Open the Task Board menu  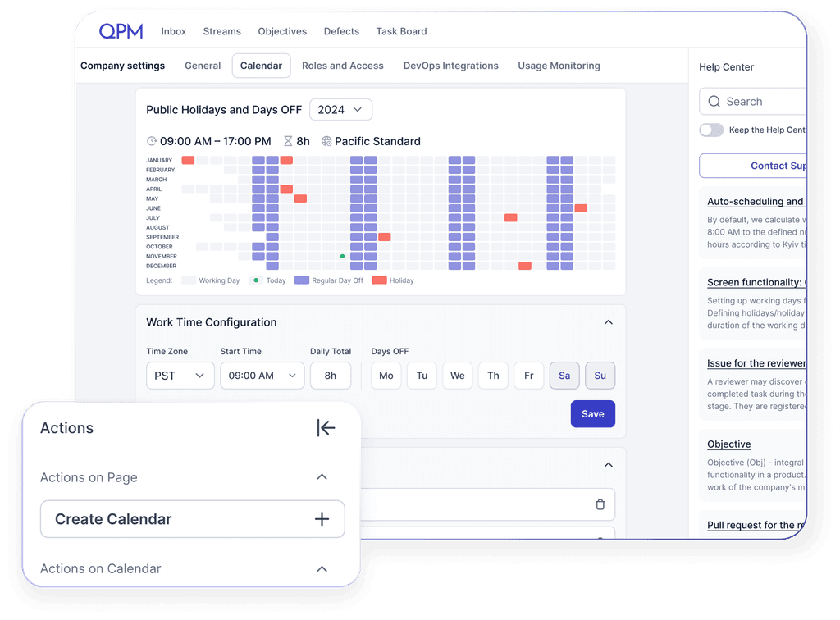pyautogui.click(x=401, y=31)
